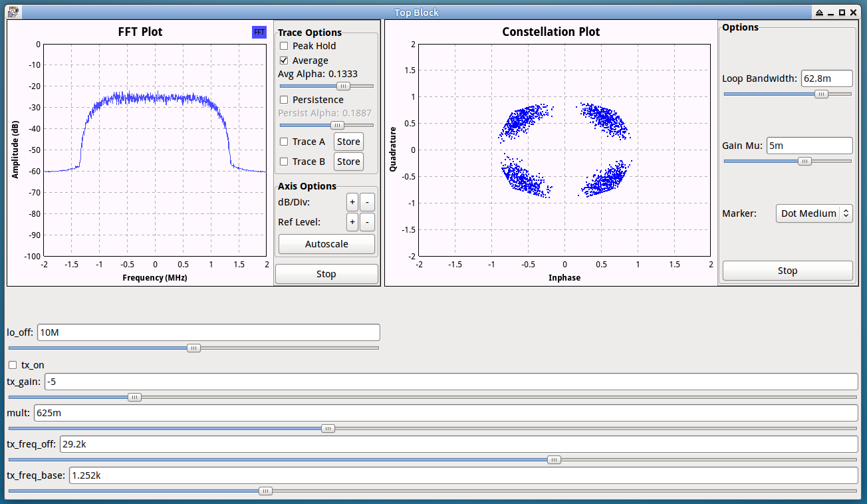
Task: Click the Persist Alpha: 0.1887 label
Action: pyautogui.click(x=325, y=113)
